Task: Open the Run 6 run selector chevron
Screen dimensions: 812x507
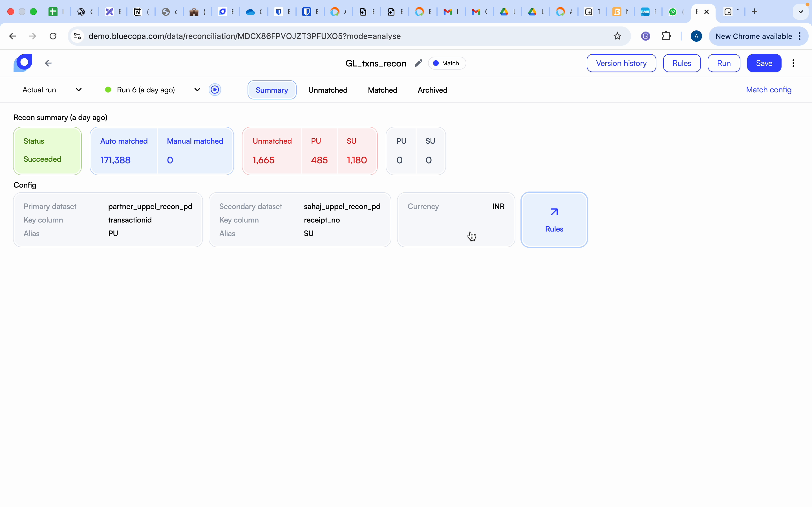Action: [197, 90]
